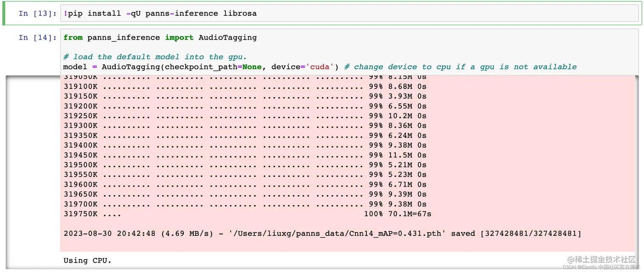Click the 319100K download progress line

tap(245, 86)
